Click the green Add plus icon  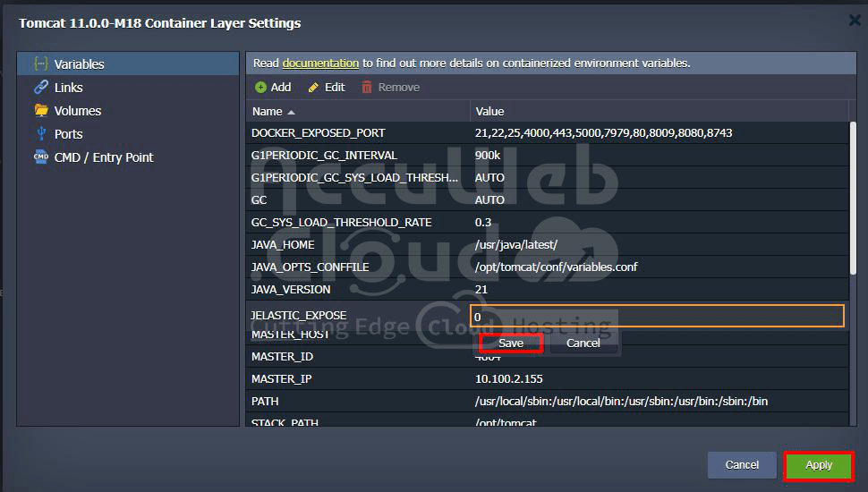click(260, 88)
